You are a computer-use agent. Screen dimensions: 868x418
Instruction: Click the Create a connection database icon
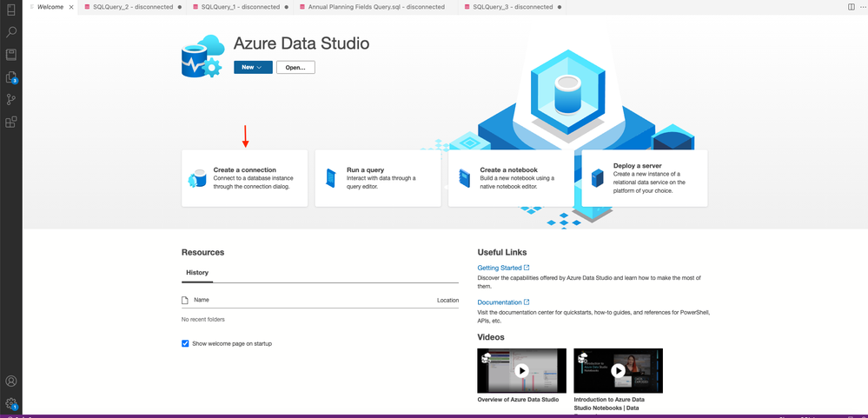pos(197,179)
